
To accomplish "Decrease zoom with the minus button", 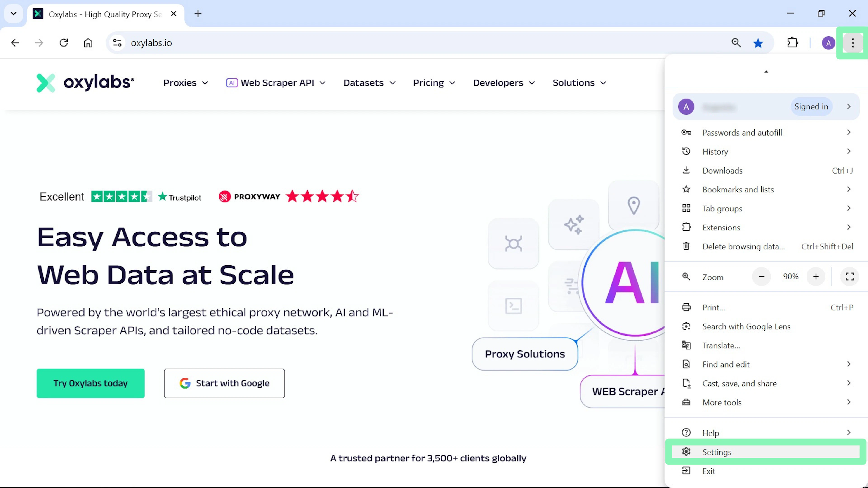I will tap(762, 277).
